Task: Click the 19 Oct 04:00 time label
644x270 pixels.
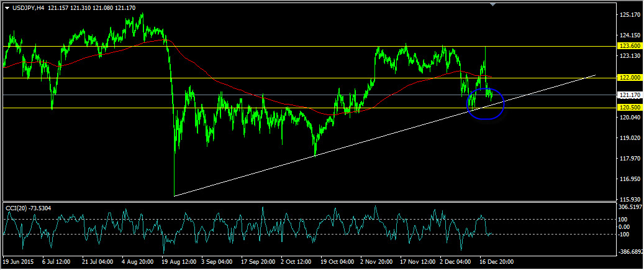Action: pyautogui.click(x=337, y=262)
